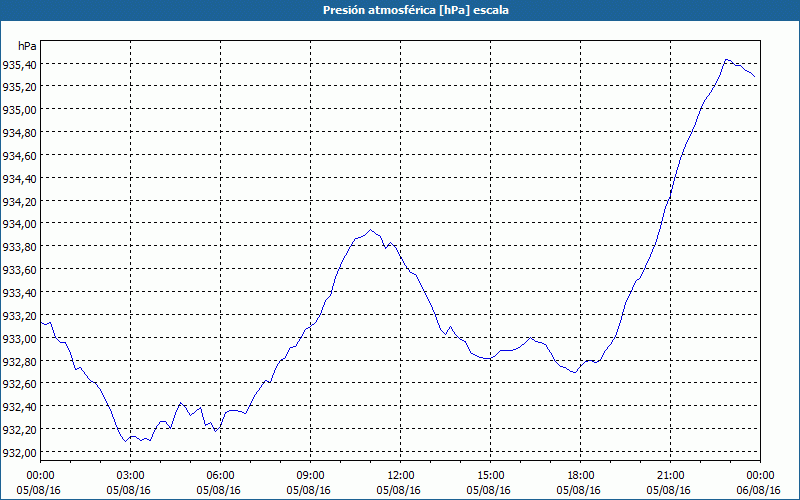Click the 06/08/16 date label
Viewport: 800px width, 500px height.
point(759,490)
